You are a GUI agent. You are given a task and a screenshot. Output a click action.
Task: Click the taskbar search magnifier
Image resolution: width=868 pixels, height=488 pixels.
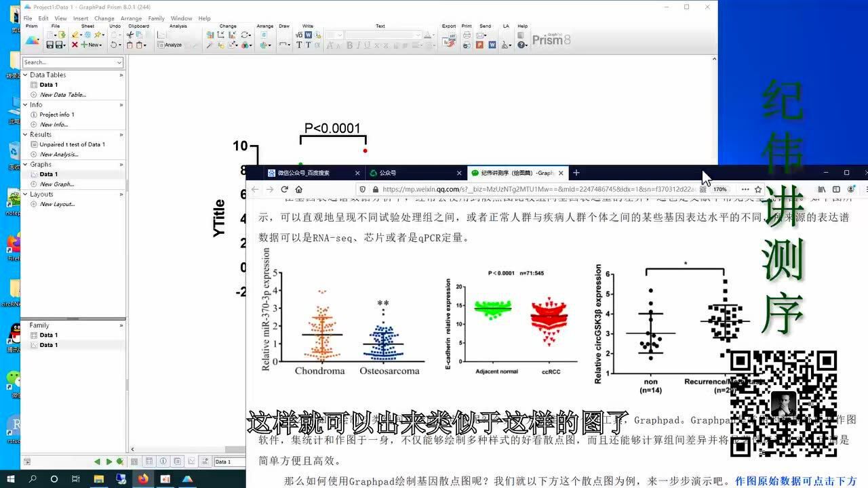(x=33, y=479)
